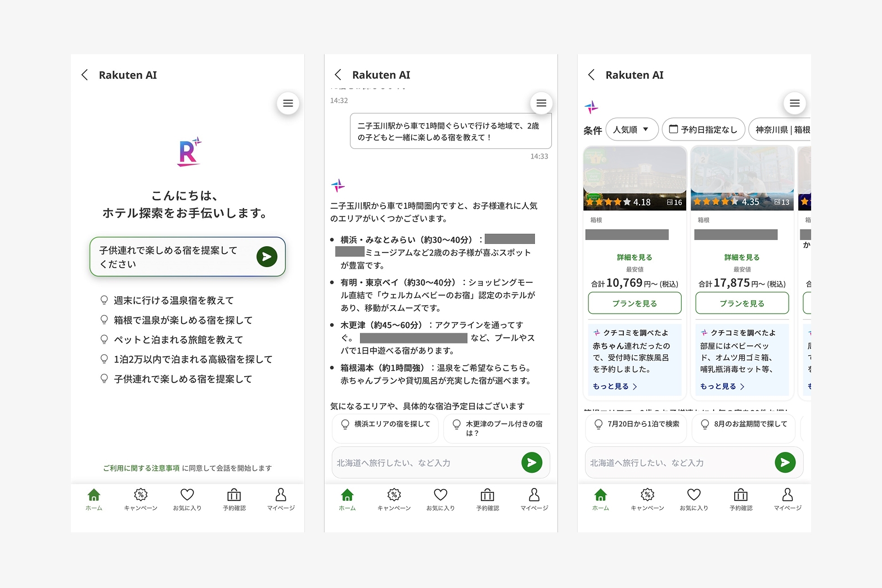The image size is (882, 588).
Task: Open the hamburger menu on the hotel results screen
Action: click(795, 103)
